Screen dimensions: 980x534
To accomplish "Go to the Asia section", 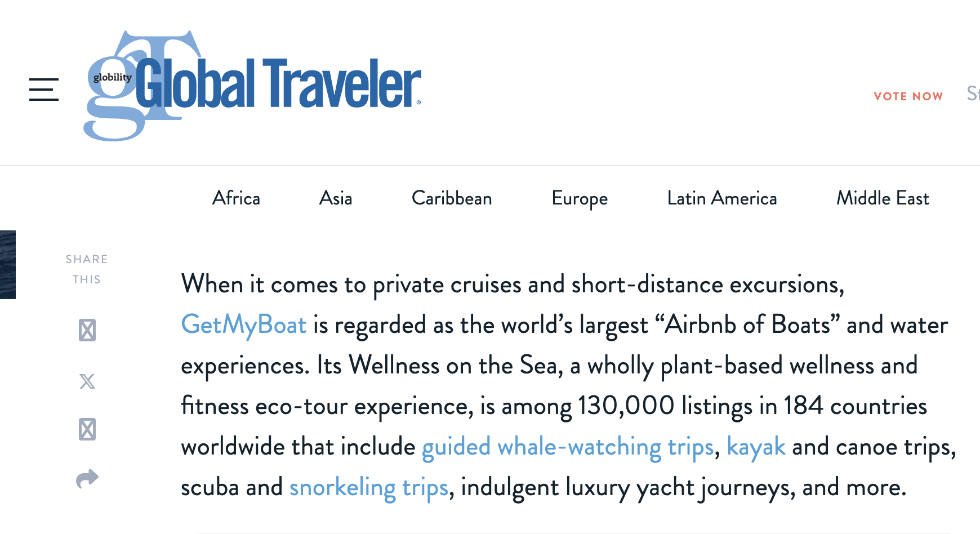I will pyautogui.click(x=336, y=198).
